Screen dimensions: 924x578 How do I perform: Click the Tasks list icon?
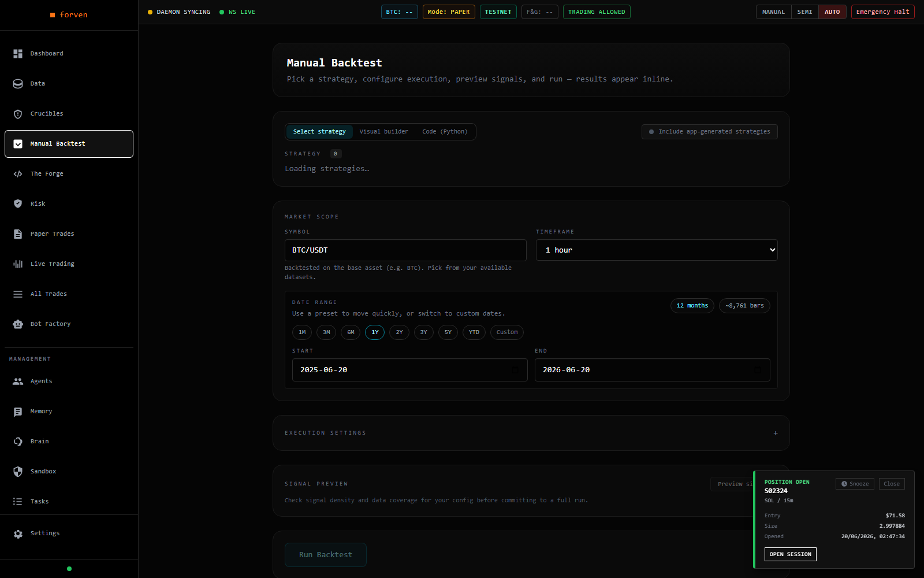tap(18, 502)
